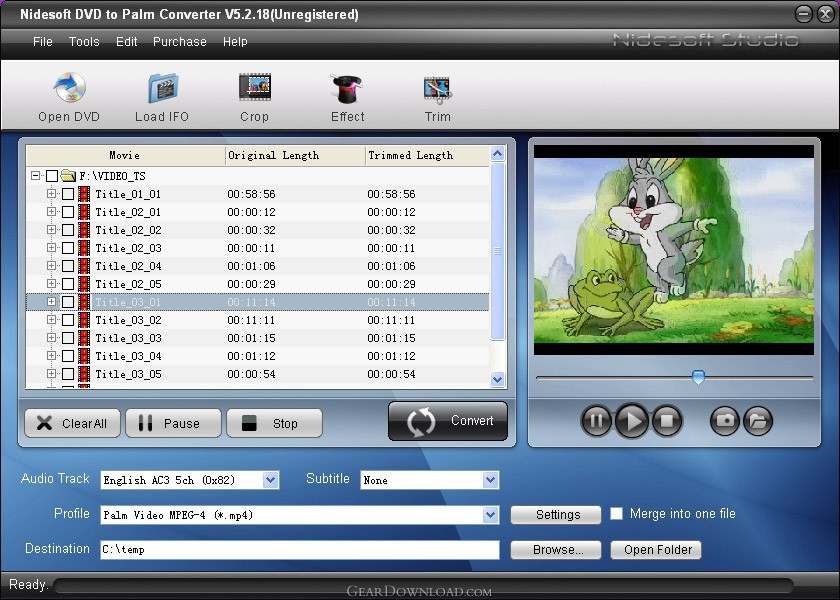Click the F:\VIDEO_TS folder icon
The width and height of the screenshot is (840, 600).
click(x=68, y=175)
